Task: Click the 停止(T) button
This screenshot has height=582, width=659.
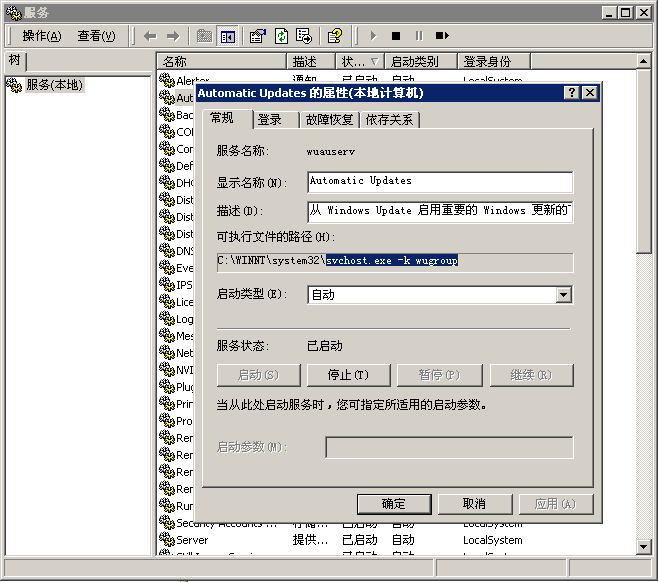Action: [x=348, y=375]
